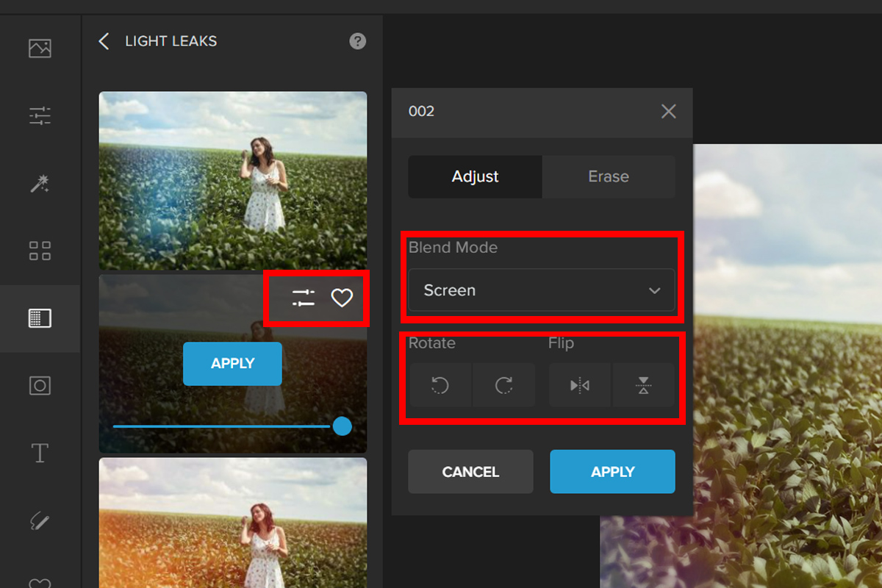Open the Frames icon in sidebar

(40, 385)
